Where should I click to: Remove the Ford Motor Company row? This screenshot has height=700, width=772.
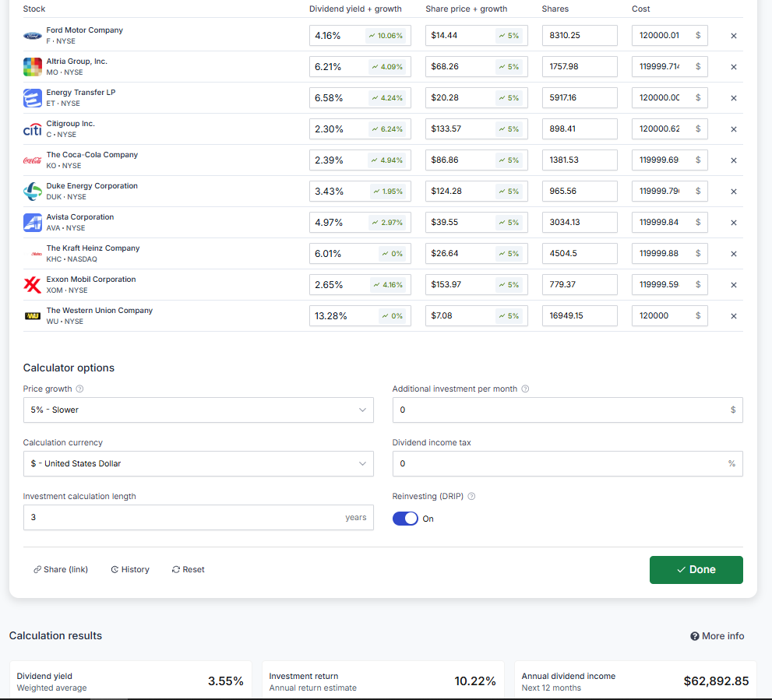pos(733,36)
